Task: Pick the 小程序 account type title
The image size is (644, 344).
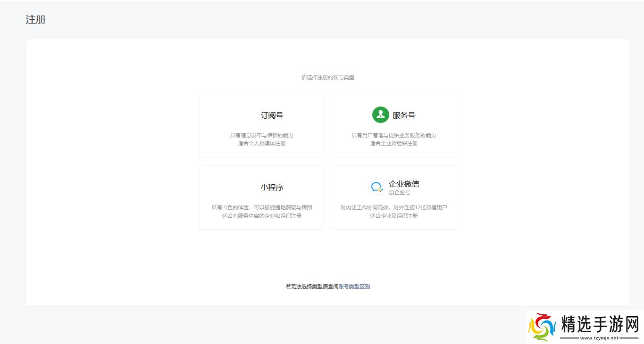Action: coord(272,188)
